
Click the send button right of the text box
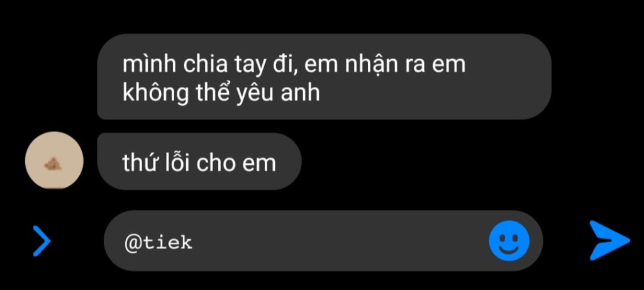(x=609, y=240)
